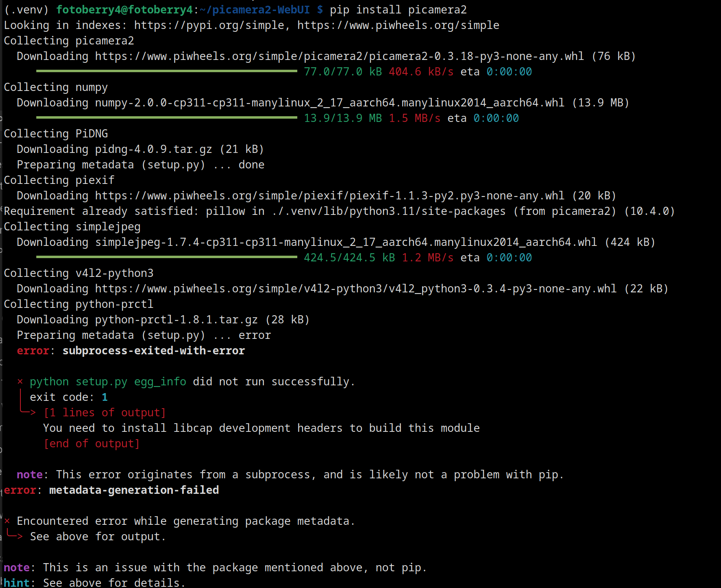The height and width of the screenshot is (588, 721).
Task: Click the '[1 lines of output]' marker
Action: coord(105,413)
